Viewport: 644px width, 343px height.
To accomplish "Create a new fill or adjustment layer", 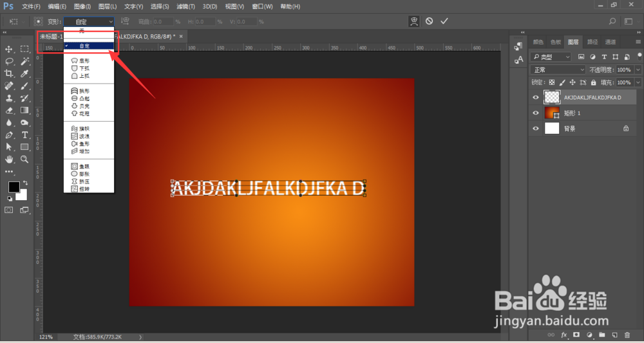I will 589,335.
